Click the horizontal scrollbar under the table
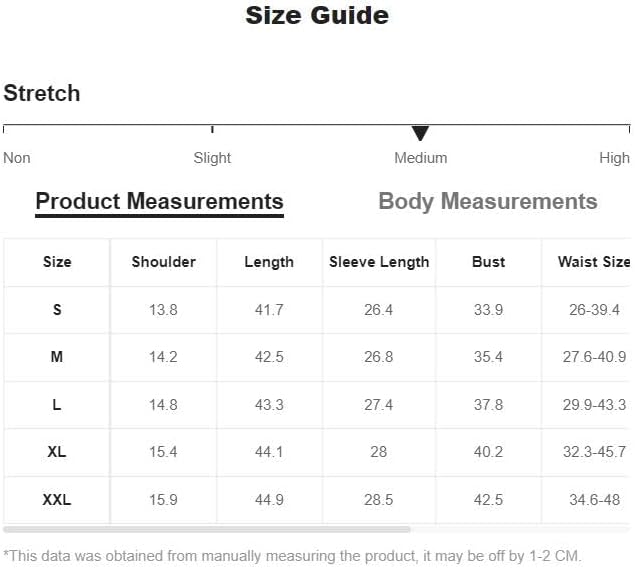 (x=207, y=529)
